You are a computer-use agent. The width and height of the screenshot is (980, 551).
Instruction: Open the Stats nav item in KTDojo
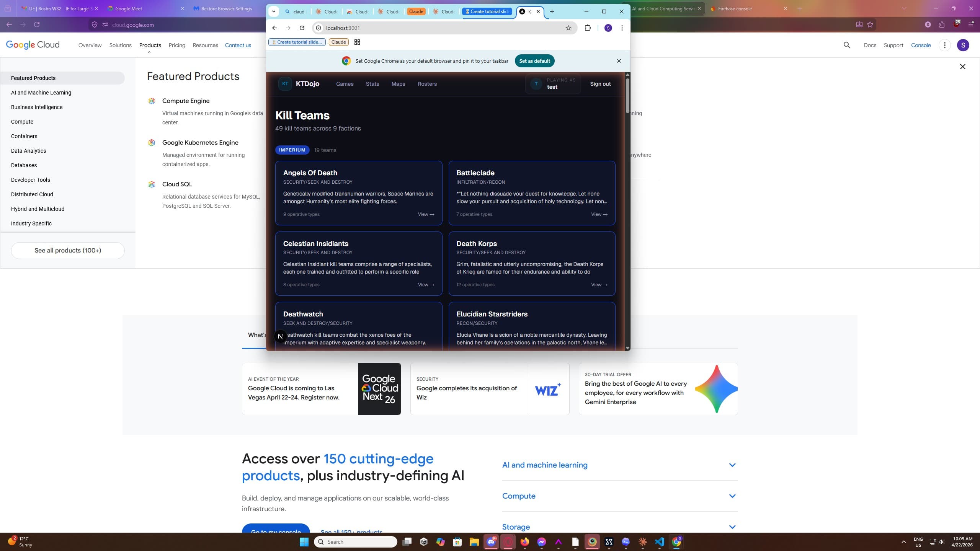tap(372, 84)
